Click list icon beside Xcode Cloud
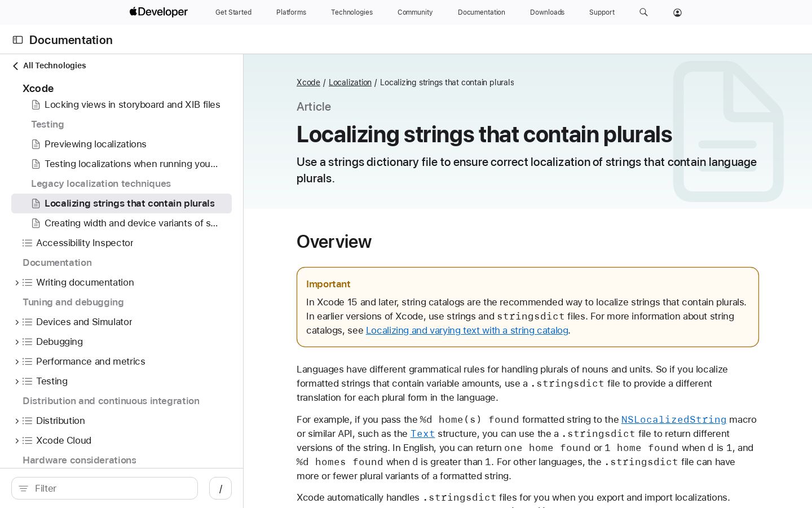This screenshot has height=508, width=812. (x=27, y=441)
